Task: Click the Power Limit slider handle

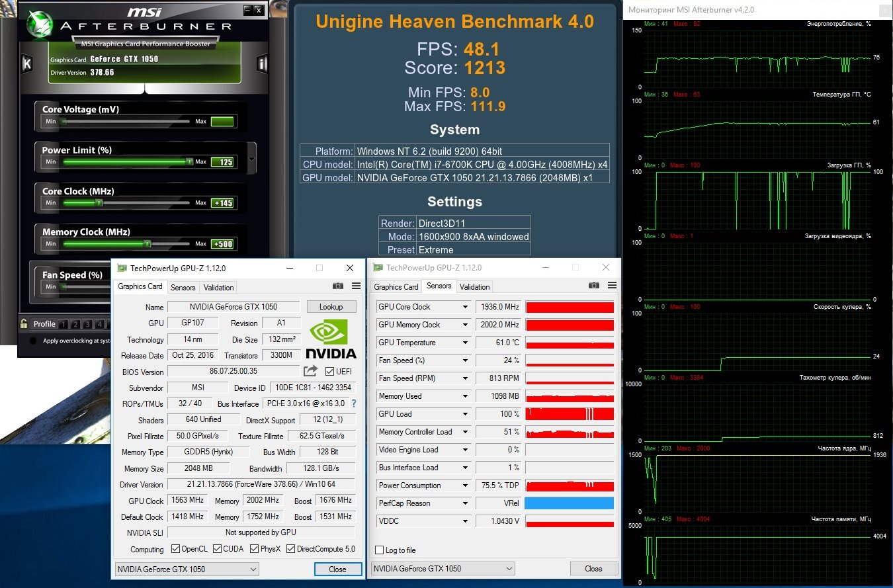Action: (x=189, y=161)
